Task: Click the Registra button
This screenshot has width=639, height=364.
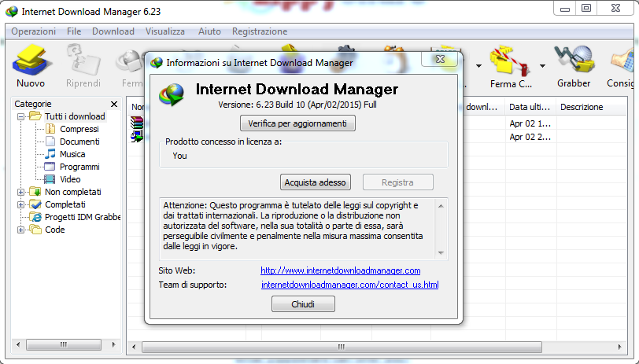Action: tap(397, 182)
